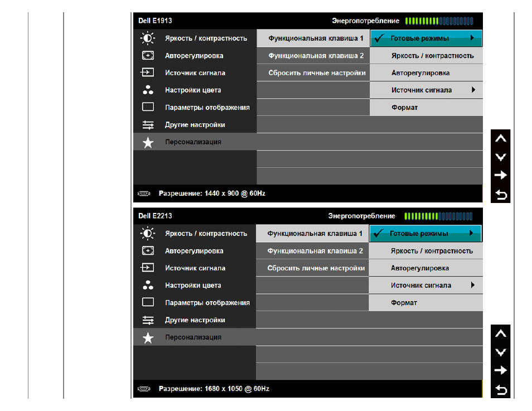Select Параметры отображения in E2213 left menu
Screen dimensions: 532x411
[x=195, y=302]
